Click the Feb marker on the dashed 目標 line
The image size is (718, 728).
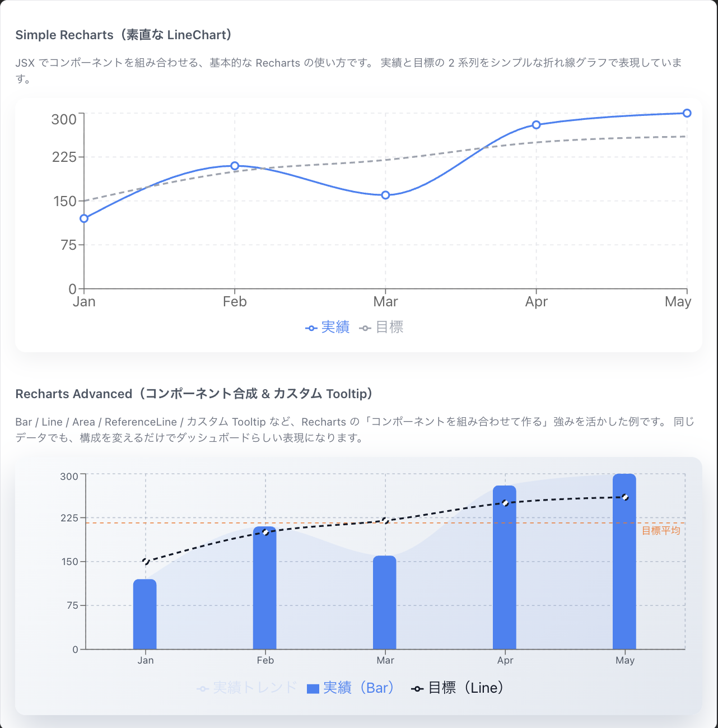[265, 533]
